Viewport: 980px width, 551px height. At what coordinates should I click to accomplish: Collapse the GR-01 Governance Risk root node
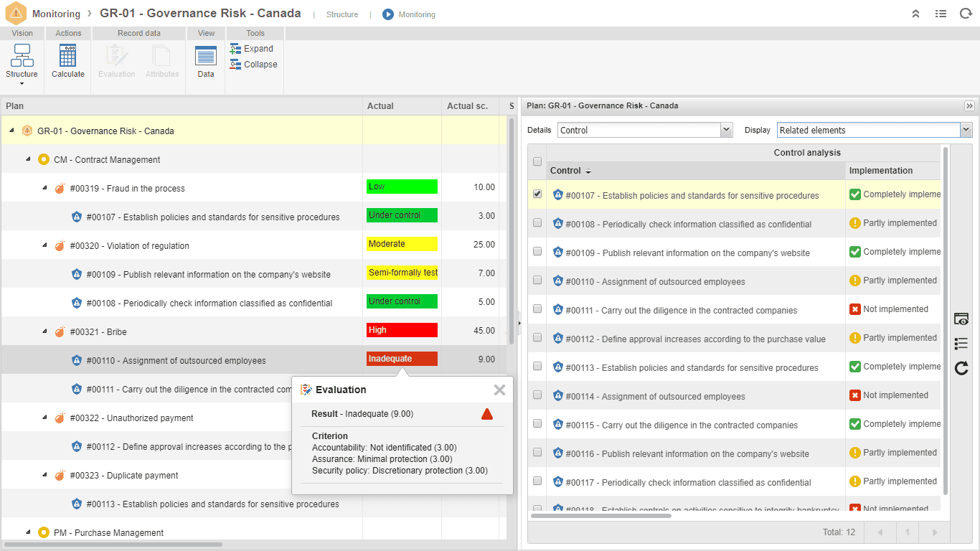(11, 131)
